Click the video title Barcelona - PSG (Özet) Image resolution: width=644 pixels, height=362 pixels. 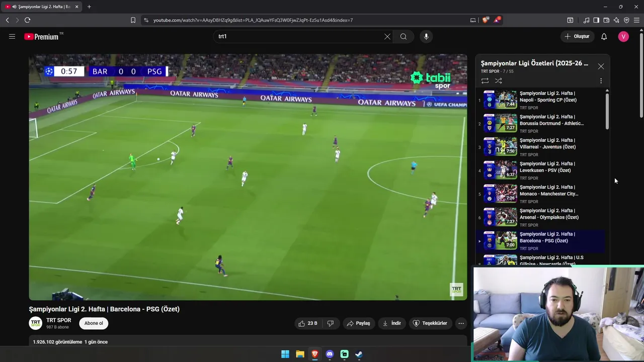[x=104, y=309]
